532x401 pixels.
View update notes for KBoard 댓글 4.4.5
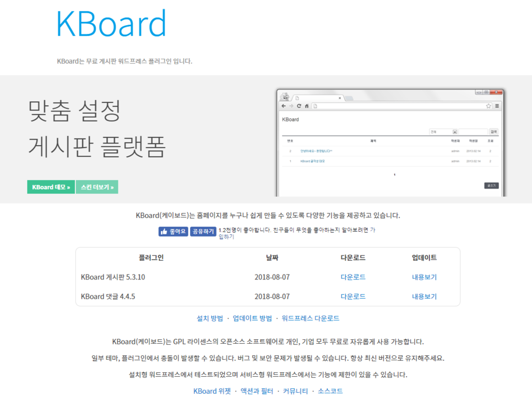point(424,296)
